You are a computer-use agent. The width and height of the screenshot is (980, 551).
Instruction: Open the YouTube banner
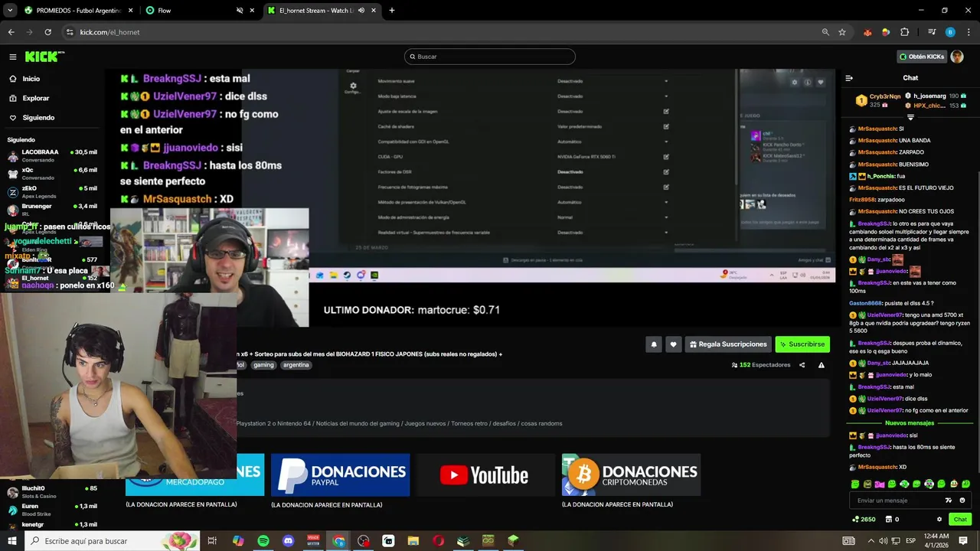coord(485,475)
